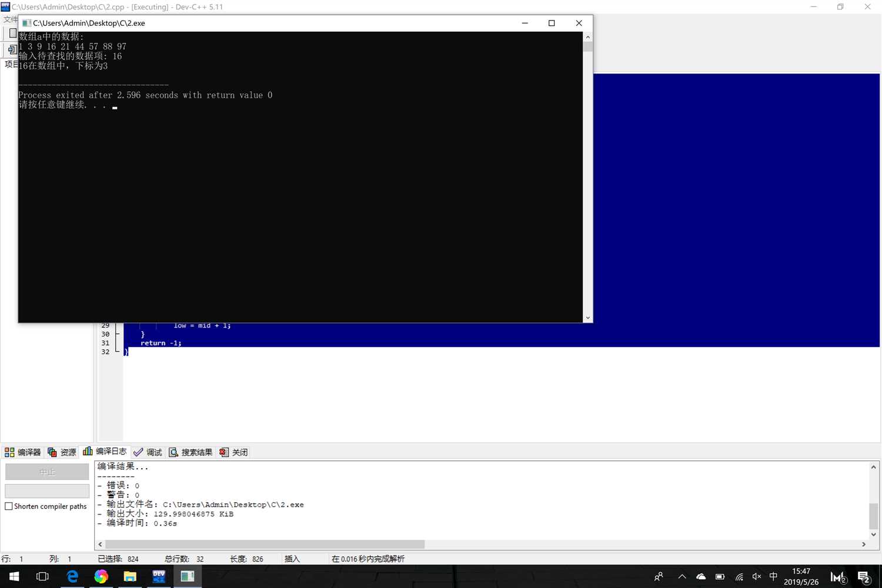
Task: Collapse the fold marker at line 32
Action: tap(117, 352)
